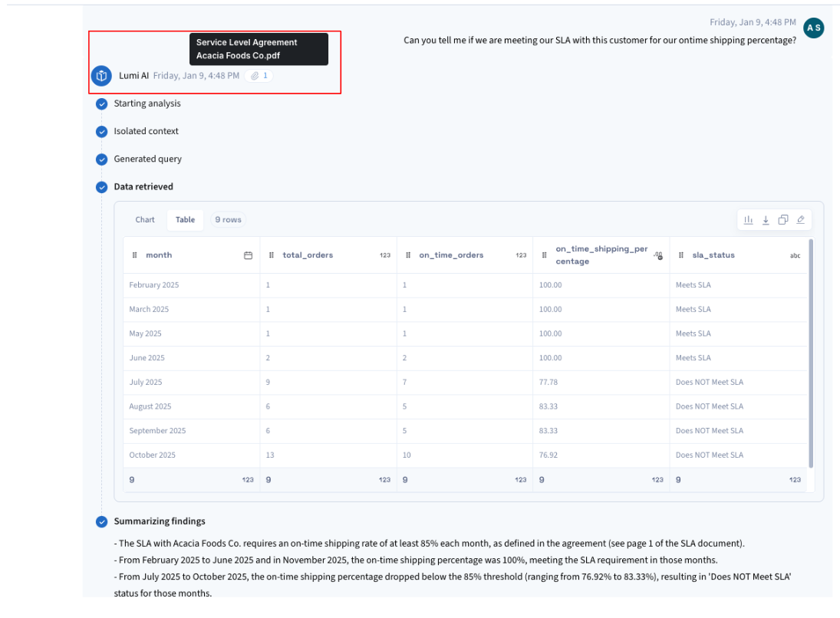Download the table data with the arrow icon

766,220
